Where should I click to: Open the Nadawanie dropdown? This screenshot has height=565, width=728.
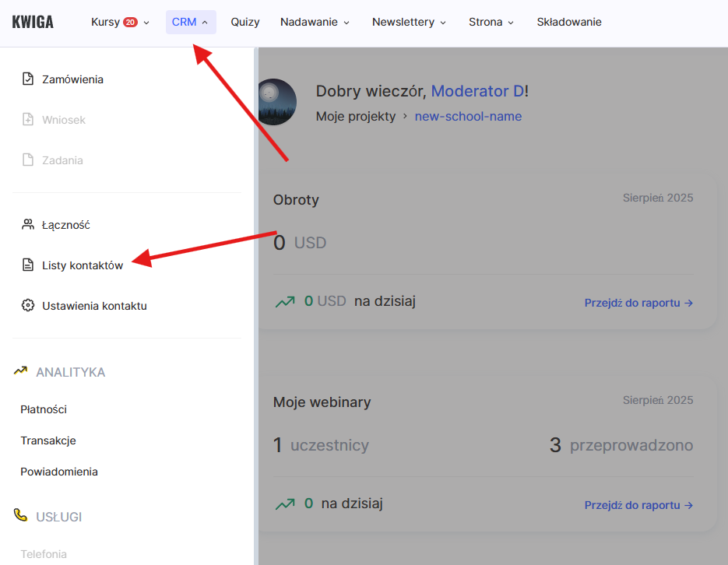pos(315,22)
